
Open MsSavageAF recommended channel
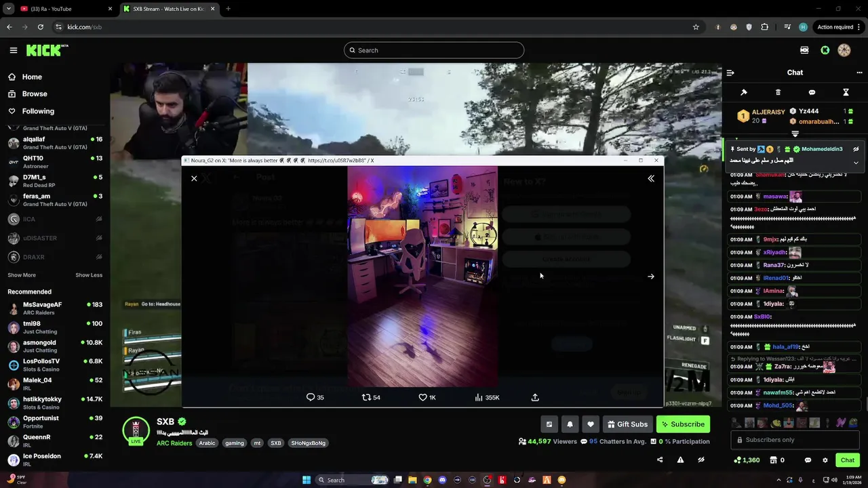[55, 308]
